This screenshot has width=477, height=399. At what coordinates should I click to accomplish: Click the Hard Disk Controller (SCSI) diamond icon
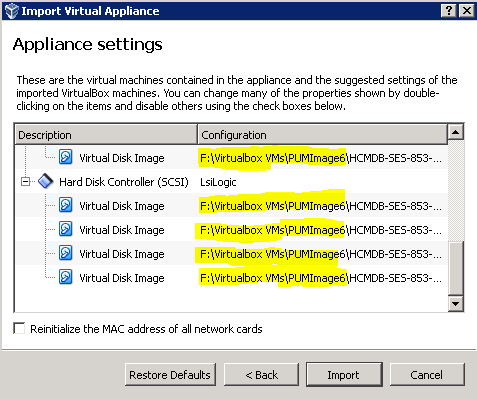45,182
